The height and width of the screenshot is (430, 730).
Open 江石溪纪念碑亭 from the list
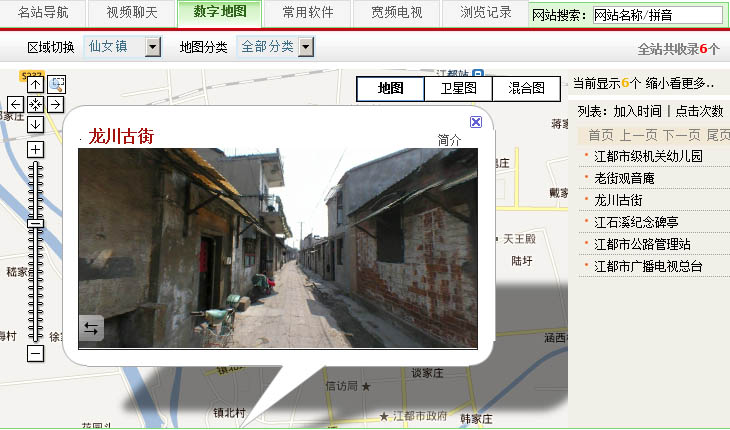click(636, 222)
